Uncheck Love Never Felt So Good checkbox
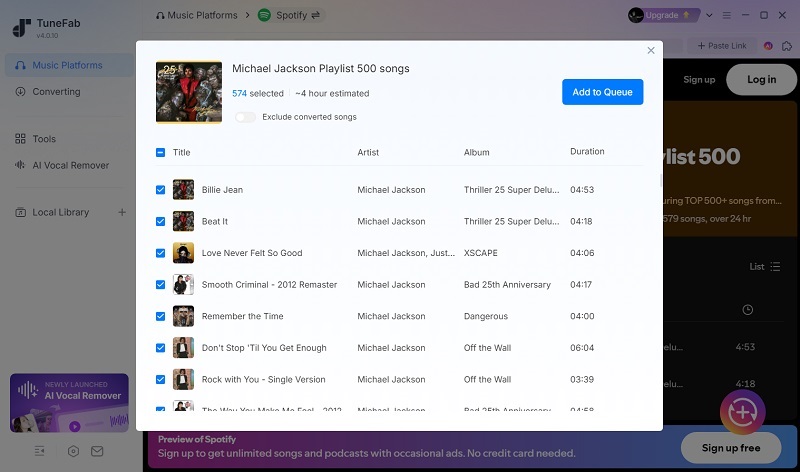 coord(160,253)
